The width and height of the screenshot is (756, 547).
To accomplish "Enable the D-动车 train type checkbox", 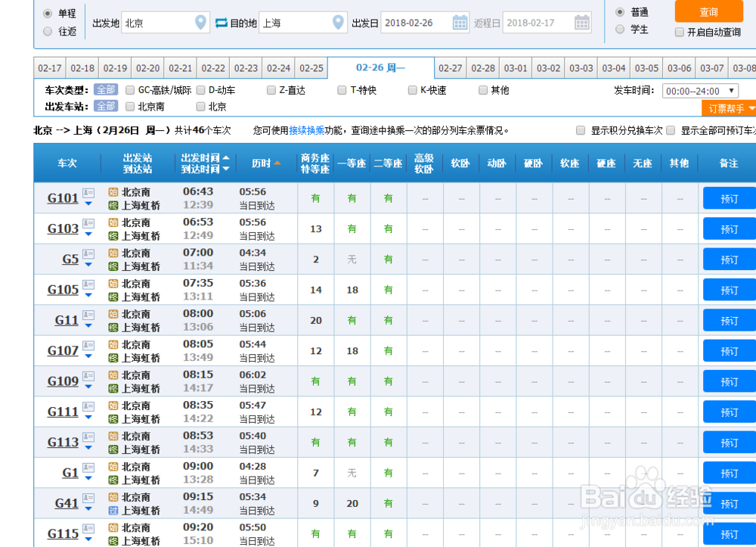I will tap(200, 89).
